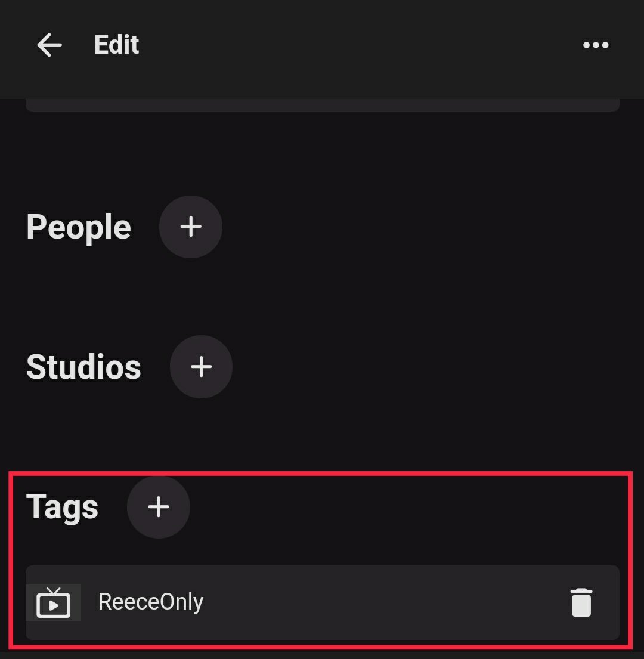Click the blank gap between People and Studios
Viewport: 644px width, 659px height.
322,296
